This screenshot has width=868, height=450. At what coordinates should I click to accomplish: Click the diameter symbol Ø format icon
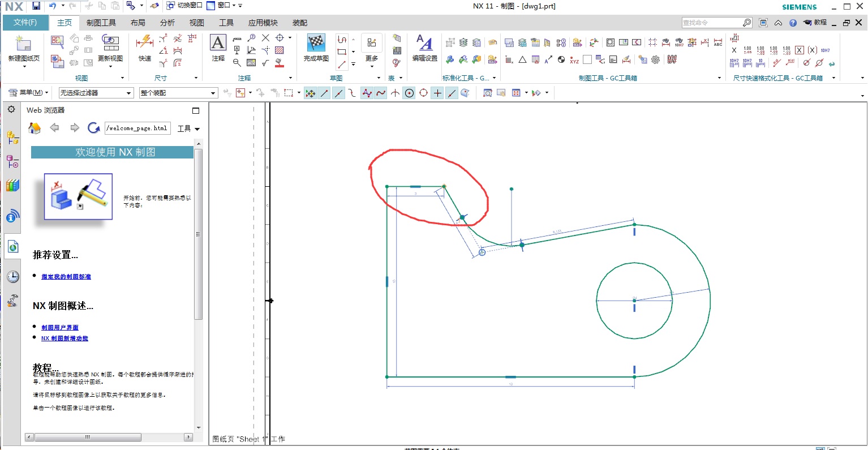[819, 63]
